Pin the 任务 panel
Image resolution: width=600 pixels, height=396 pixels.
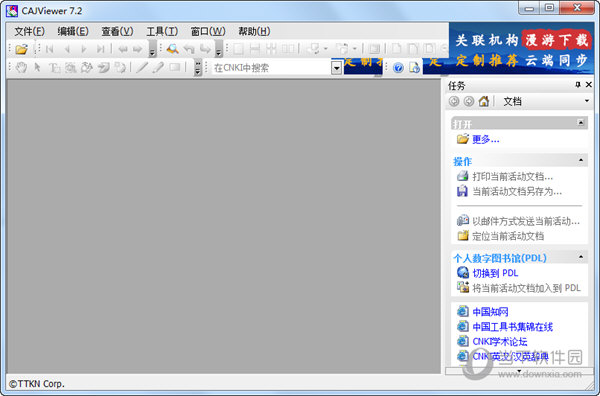(578, 85)
